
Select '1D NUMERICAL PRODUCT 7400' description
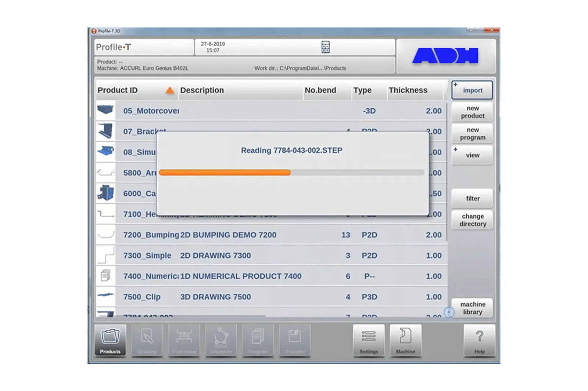241,276
